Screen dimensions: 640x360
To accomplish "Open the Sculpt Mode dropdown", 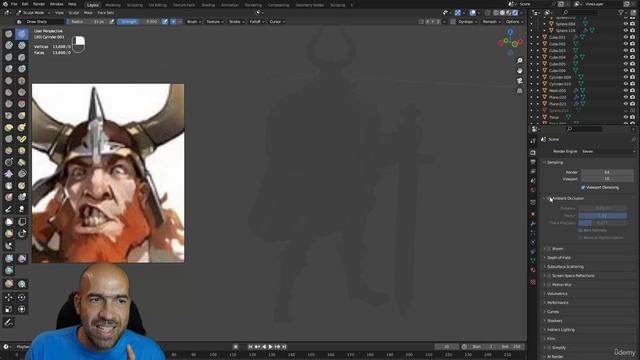I will click(x=33, y=13).
